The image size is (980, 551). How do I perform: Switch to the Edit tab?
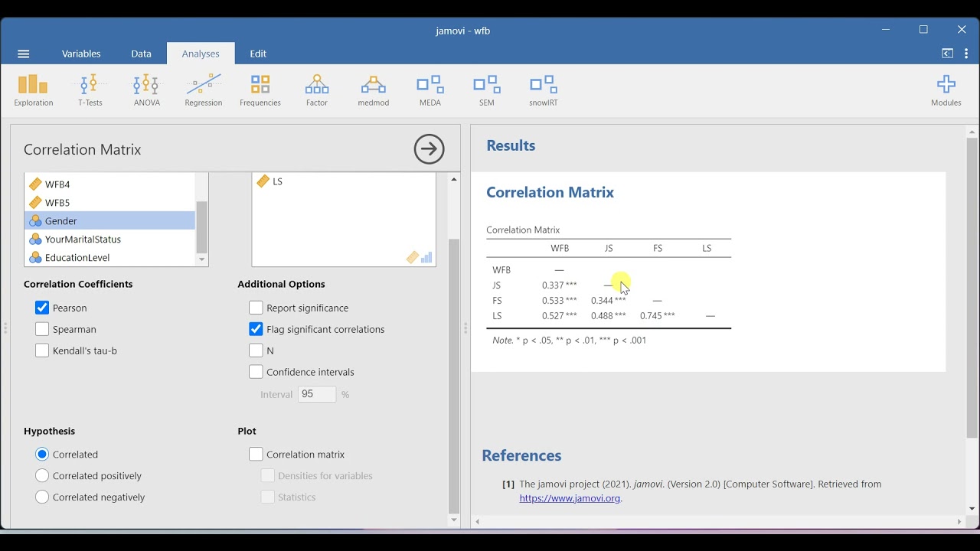tap(258, 54)
